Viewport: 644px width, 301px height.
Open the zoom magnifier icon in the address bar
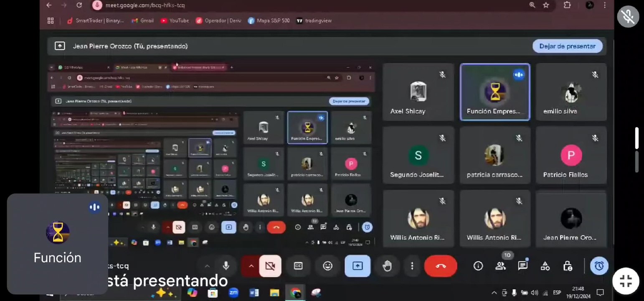[x=532, y=5]
